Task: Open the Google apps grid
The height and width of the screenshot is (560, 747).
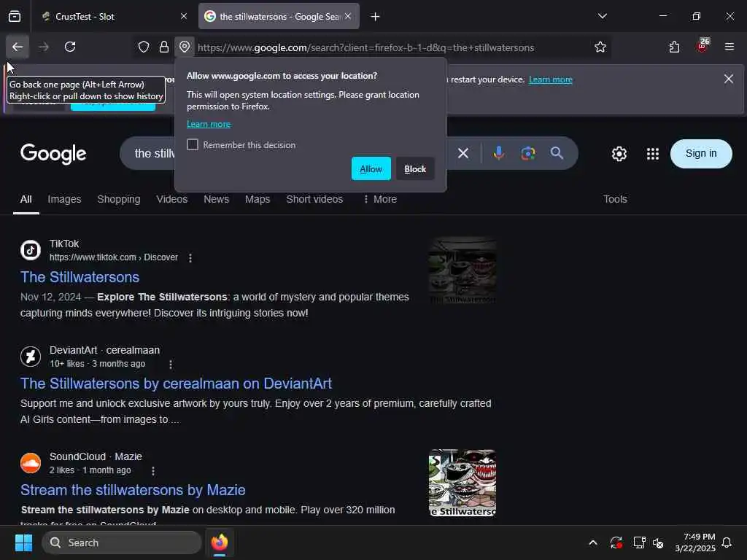Action: pyautogui.click(x=653, y=154)
